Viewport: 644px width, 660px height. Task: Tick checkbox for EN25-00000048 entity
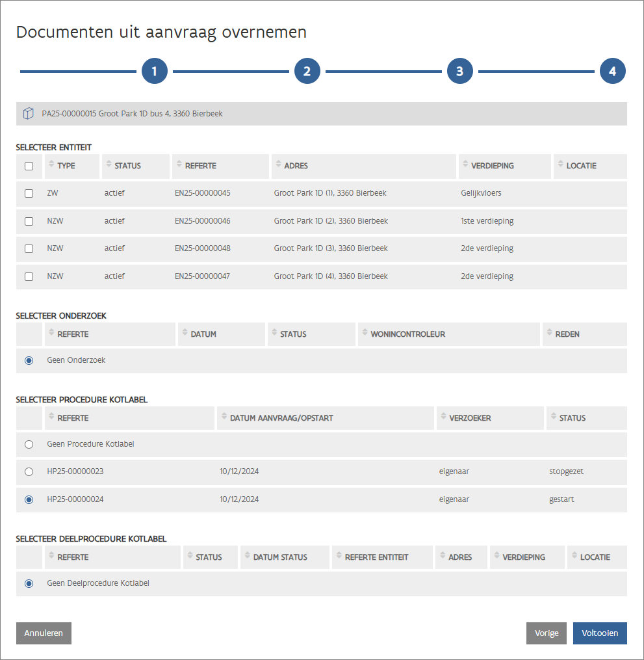click(29, 248)
